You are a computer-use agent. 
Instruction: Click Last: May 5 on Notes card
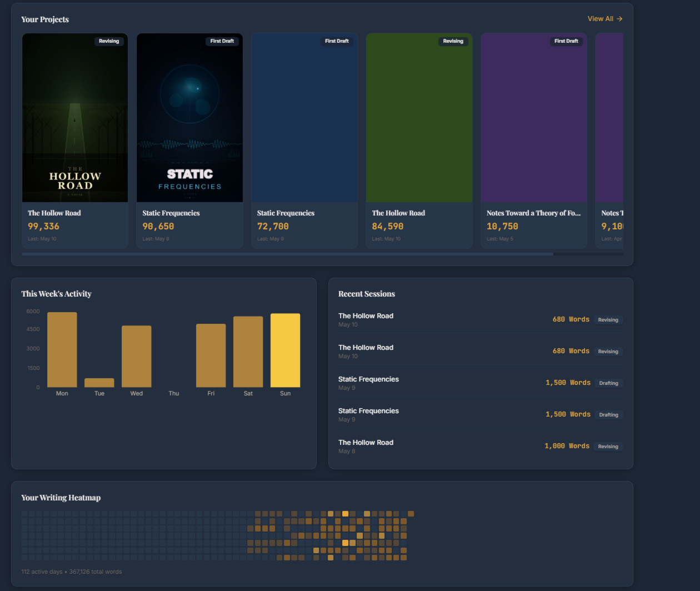500,239
